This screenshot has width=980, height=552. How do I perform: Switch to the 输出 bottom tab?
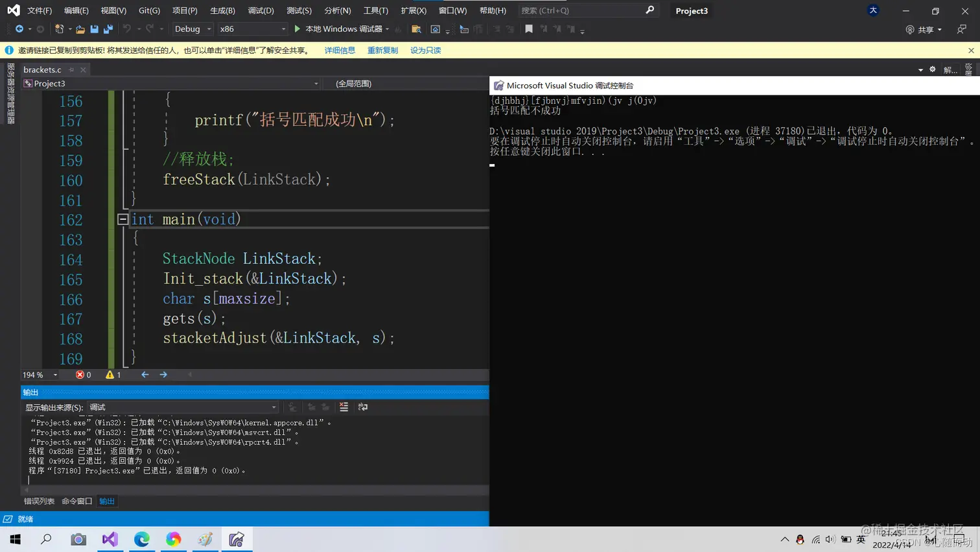coord(107,501)
